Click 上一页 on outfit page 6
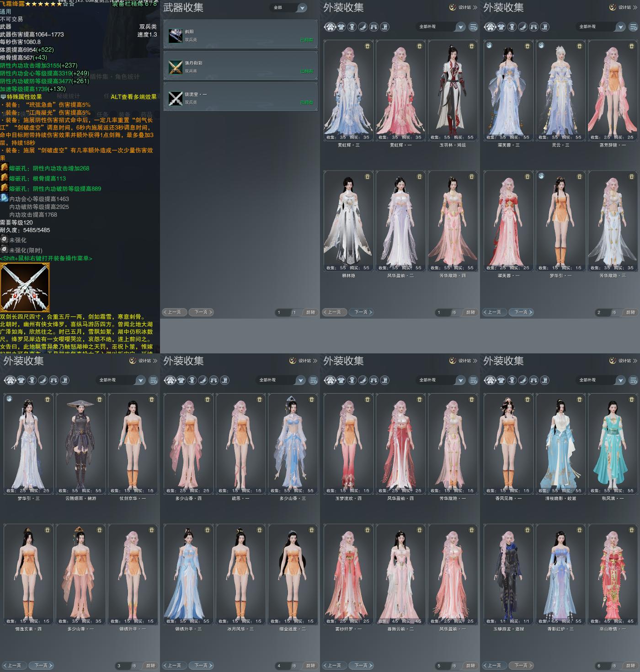Viewport: 640px width, 672px height. tap(495, 666)
